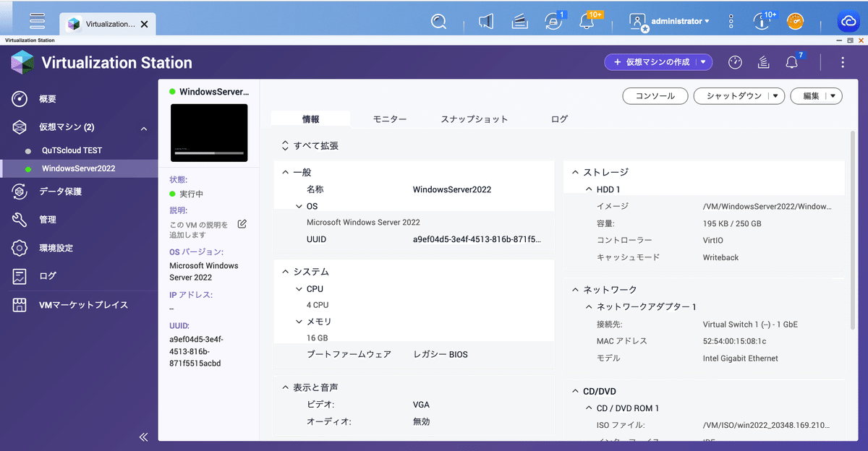Select QuTScloud TEST virtual machine
This screenshot has width=868, height=451.
[x=72, y=150]
